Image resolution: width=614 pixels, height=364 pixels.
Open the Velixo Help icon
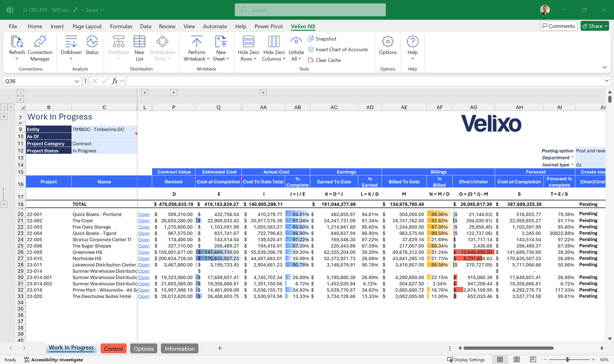(413, 42)
